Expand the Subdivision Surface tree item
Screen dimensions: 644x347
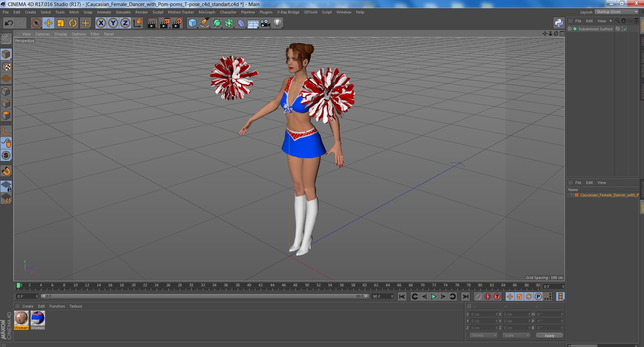point(570,29)
